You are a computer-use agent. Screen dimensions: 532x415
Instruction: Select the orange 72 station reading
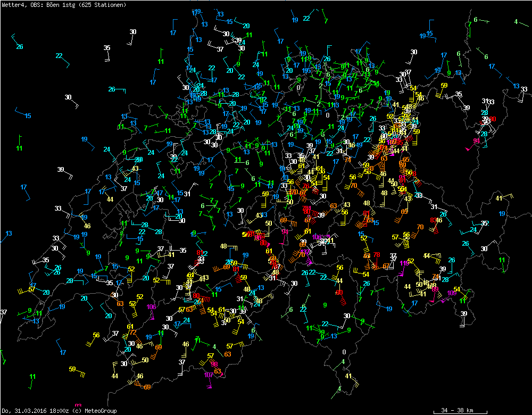[133, 333]
